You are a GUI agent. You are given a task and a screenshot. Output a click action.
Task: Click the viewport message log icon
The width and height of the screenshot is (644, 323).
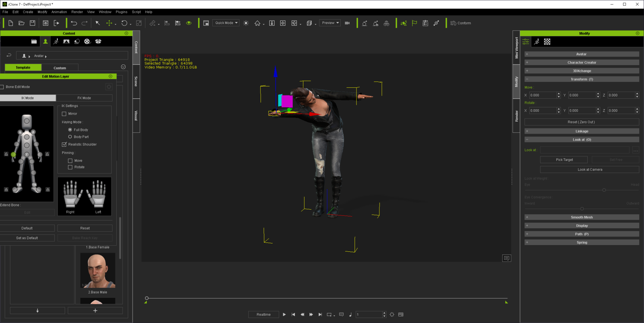click(507, 258)
